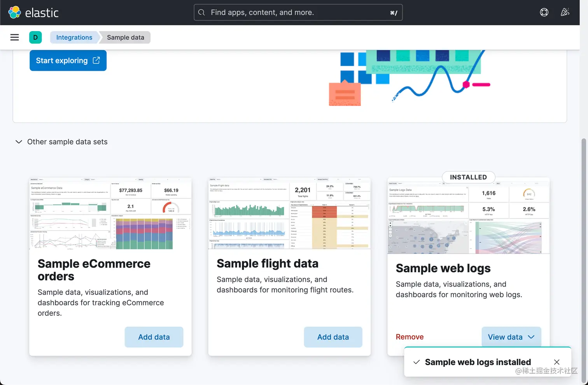The width and height of the screenshot is (588, 385).
Task: Open View data dropdown
Action: pyautogui.click(x=511, y=337)
